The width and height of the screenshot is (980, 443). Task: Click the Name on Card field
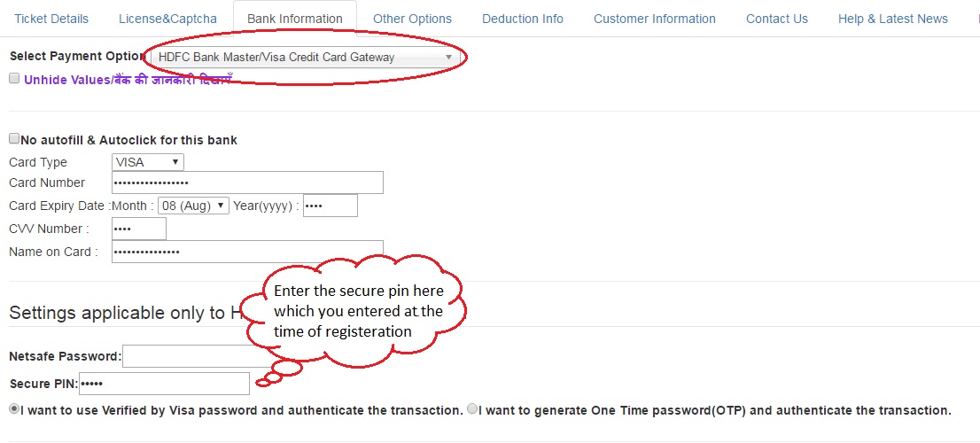coord(247,252)
